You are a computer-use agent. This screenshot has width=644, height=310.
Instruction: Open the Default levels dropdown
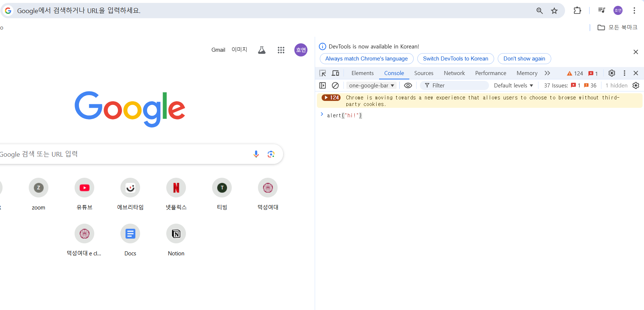tap(513, 86)
